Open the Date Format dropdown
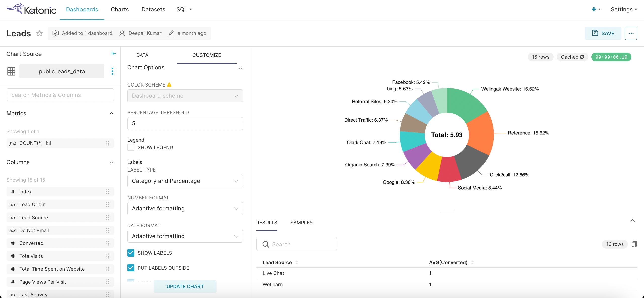 point(185,236)
